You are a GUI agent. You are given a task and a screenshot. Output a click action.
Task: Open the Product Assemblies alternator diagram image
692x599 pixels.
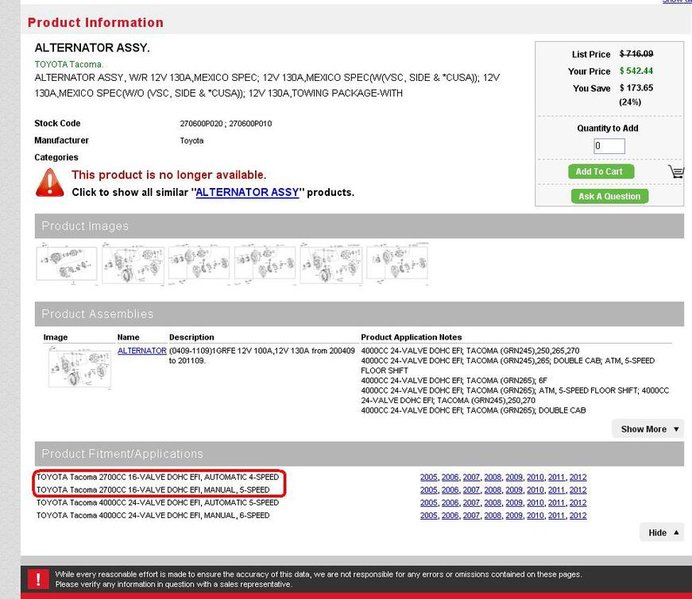click(x=80, y=368)
